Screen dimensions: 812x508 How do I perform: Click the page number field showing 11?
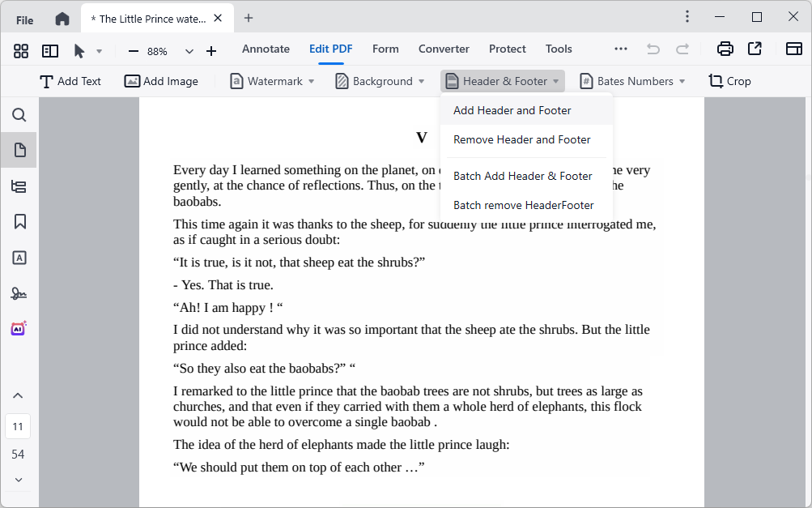pos(18,426)
